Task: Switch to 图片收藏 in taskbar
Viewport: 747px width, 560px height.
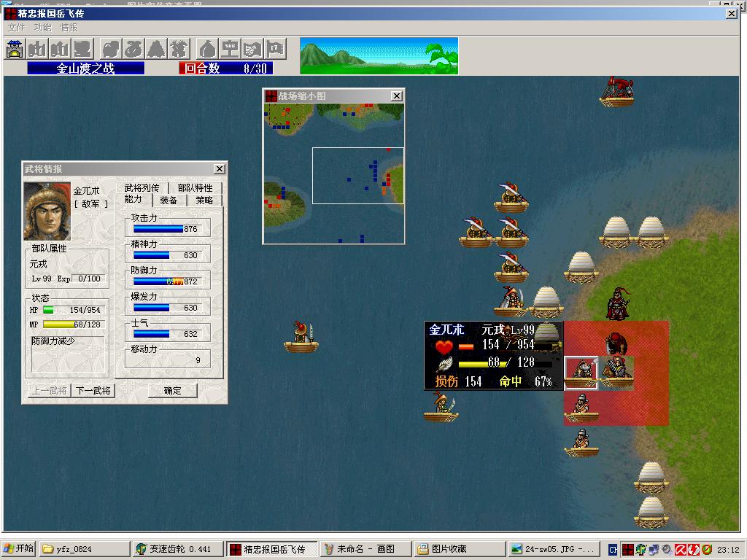Action: [x=459, y=549]
